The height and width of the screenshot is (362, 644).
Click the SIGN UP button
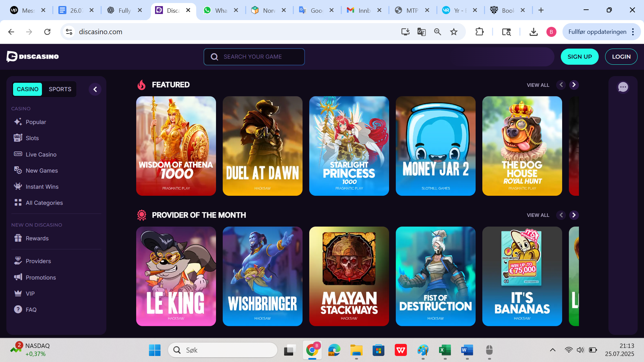[579, 57]
